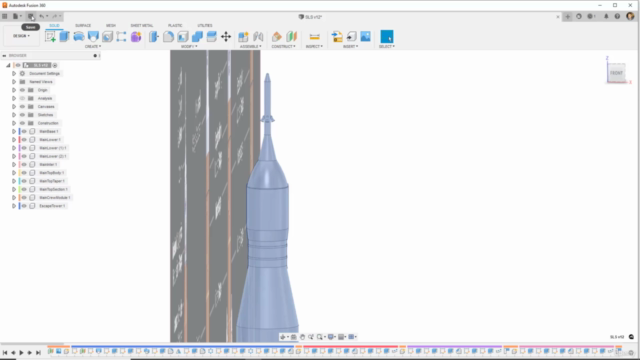Open the Assemble panel dropdown

[x=251, y=47]
